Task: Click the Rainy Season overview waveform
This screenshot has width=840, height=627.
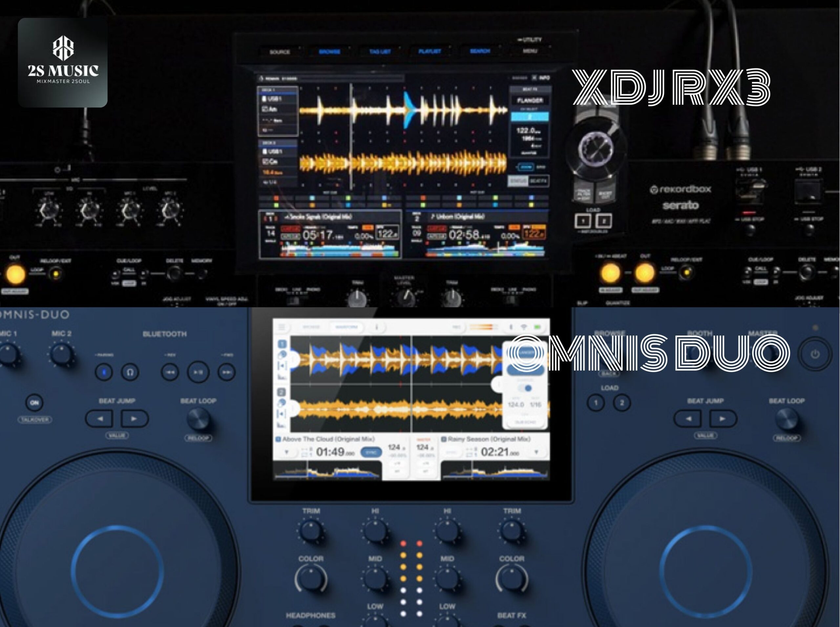Action: tap(495, 470)
